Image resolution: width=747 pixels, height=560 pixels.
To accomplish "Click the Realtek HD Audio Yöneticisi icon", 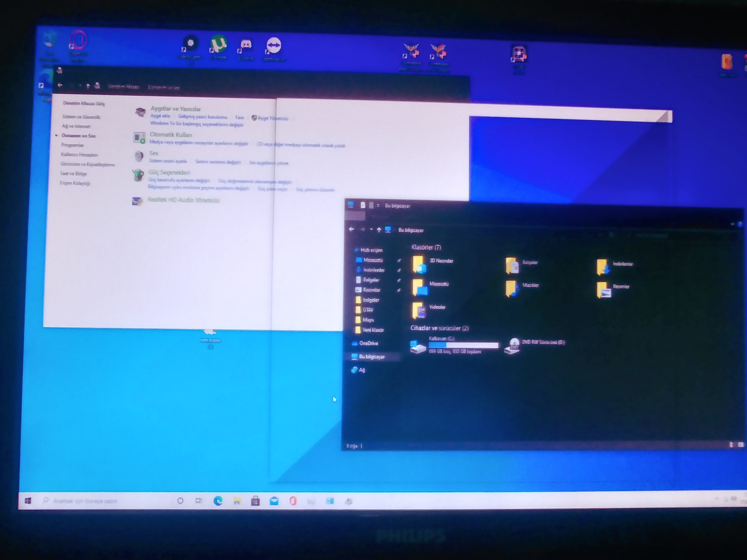I will [137, 201].
